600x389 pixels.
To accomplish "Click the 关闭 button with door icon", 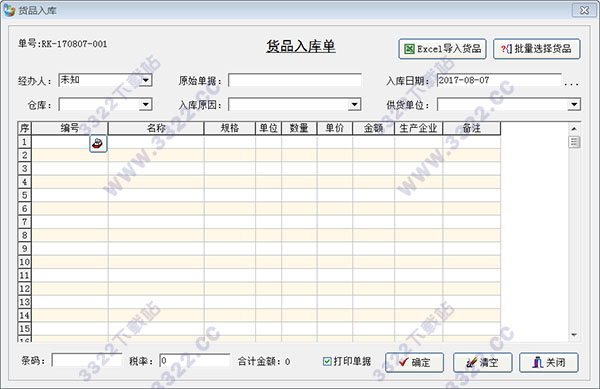I will tap(549, 362).
